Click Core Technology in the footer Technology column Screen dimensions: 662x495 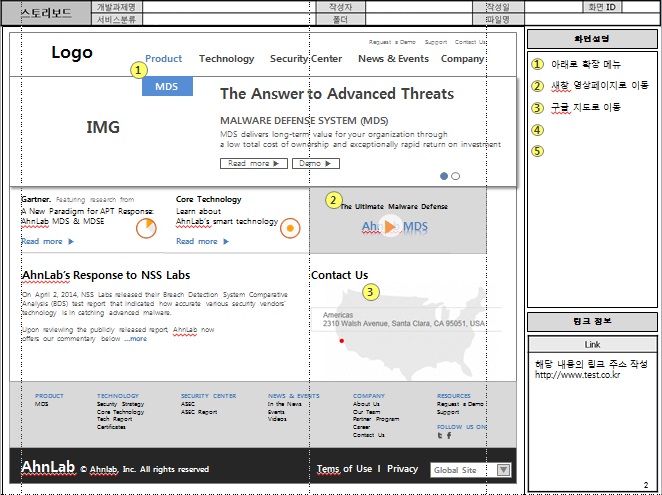tap(120, 412)
